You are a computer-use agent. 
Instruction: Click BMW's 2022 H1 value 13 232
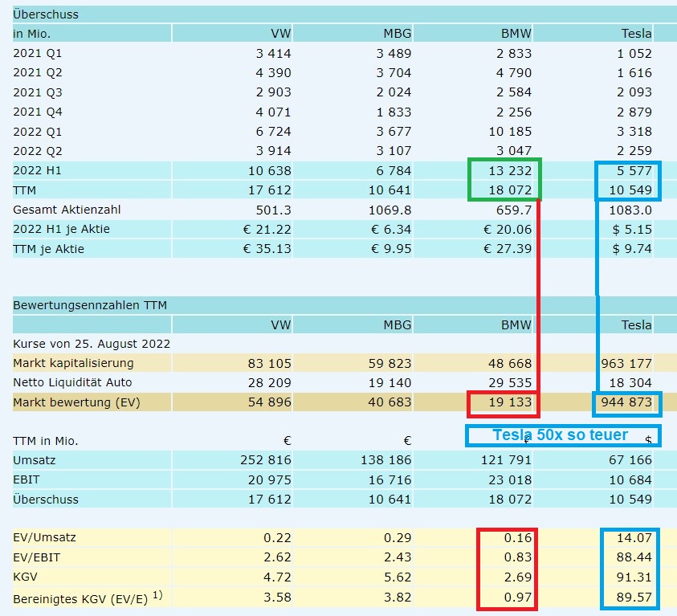pos(510,171)
